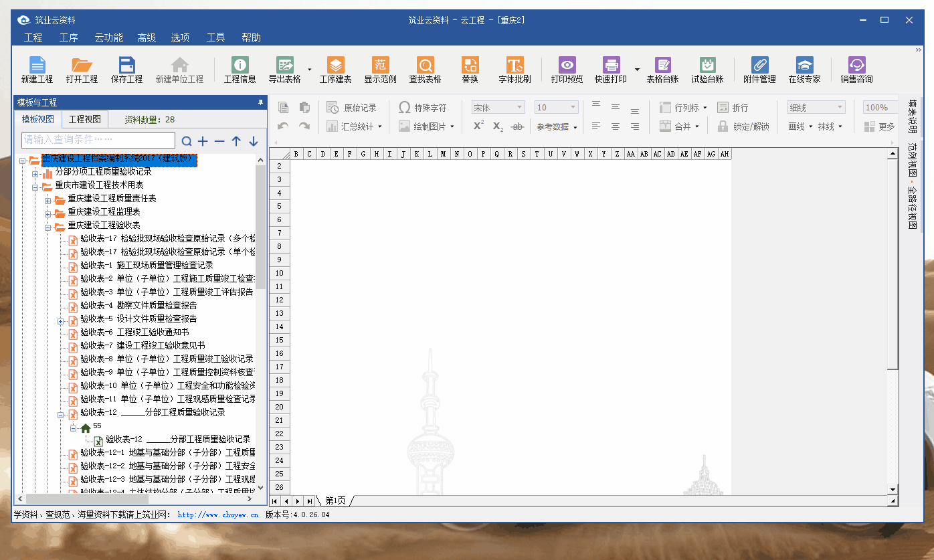Image resolution: width=934 pixels, height=560 pixels.
Task: Toggle strikethrough text formatting
Action: [x=517, y=126]
